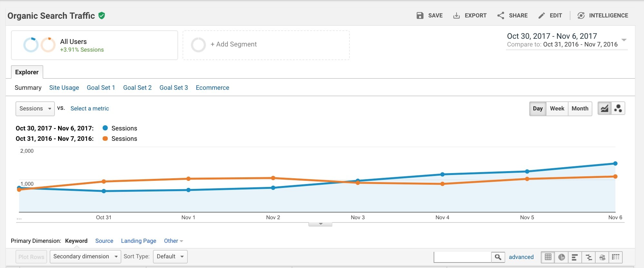
Task: Set the graph interval to Month
Action: tap(580, 108)
